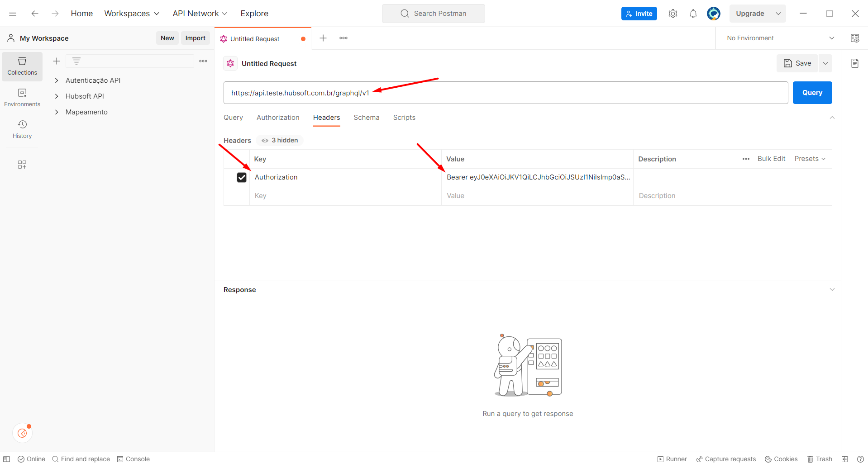Viewport: 868px width, 463px height.
Task: Open the Console in status bar
Action: point(134,459)
